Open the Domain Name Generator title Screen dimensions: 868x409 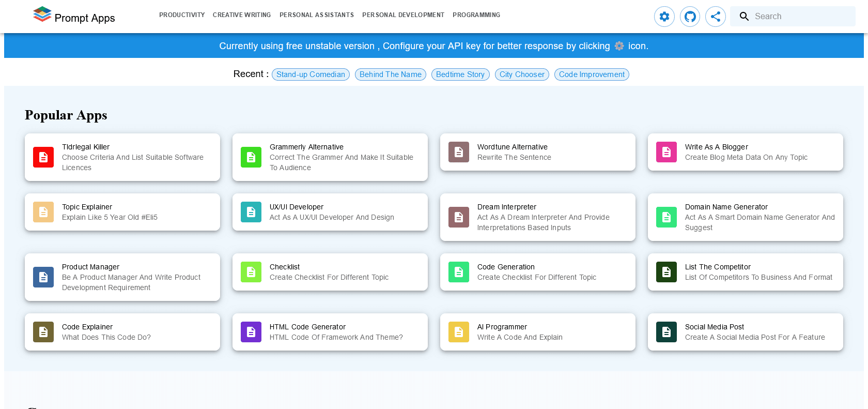726,207
